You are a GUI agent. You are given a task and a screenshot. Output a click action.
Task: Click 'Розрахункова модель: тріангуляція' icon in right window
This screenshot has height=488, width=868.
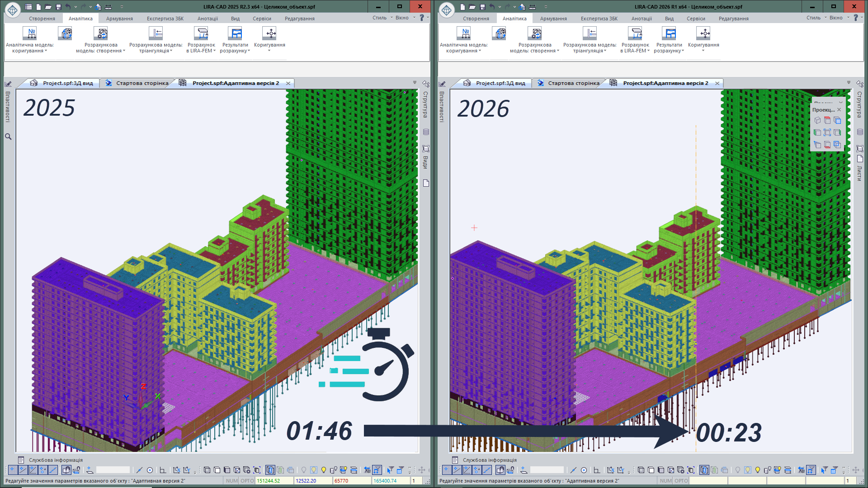pos(590,34)
